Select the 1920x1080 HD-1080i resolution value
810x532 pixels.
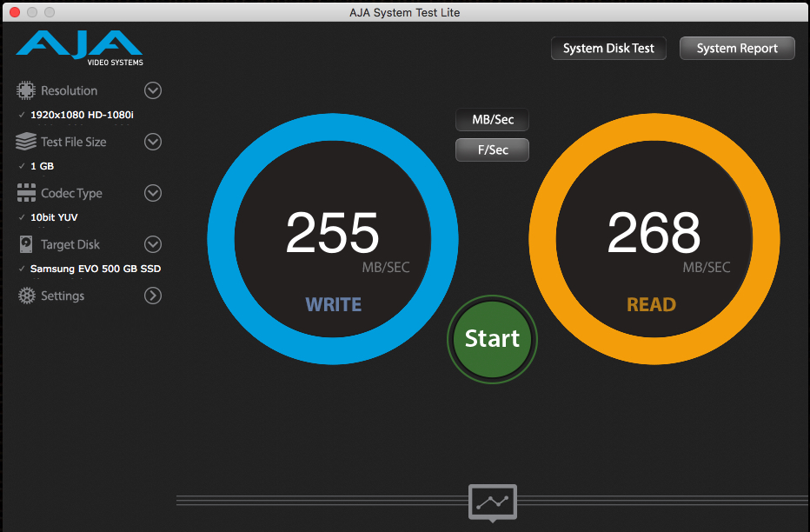(82, 115)
